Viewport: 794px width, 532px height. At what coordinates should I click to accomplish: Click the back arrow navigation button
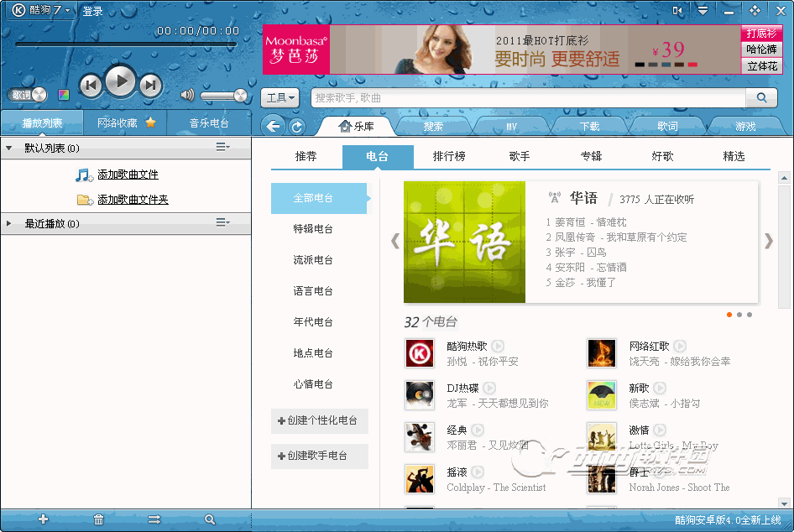click(x=274, y=126)
